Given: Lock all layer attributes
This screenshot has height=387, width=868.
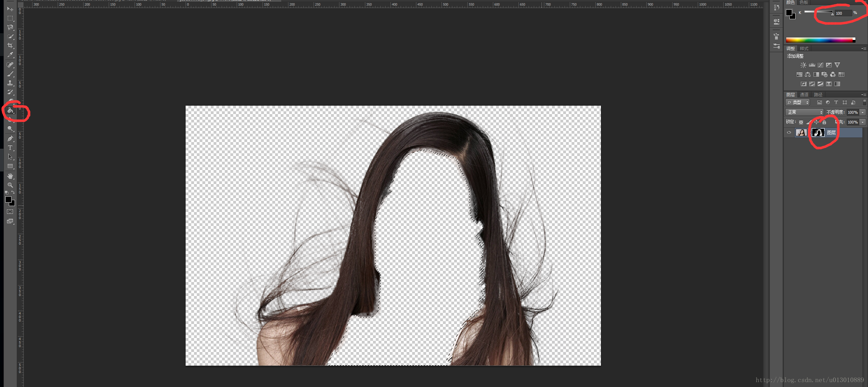Looking at the screenshot, I should pos(824,122).
